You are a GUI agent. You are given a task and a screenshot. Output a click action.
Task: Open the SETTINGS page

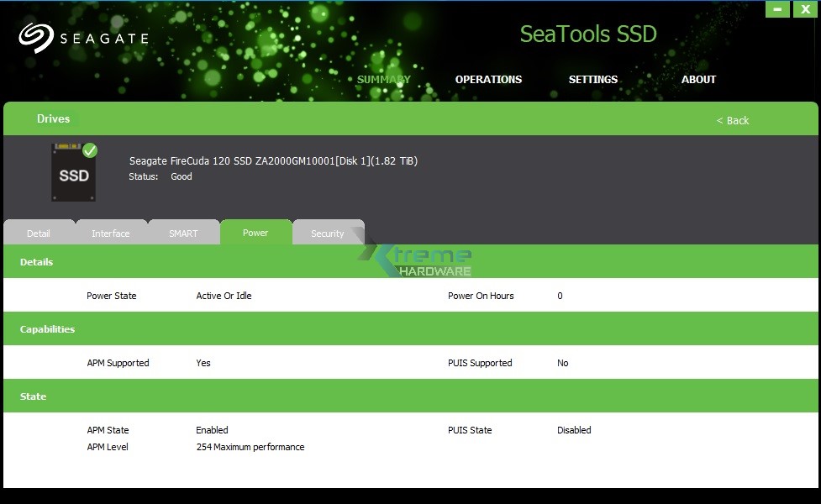[592, 79]
